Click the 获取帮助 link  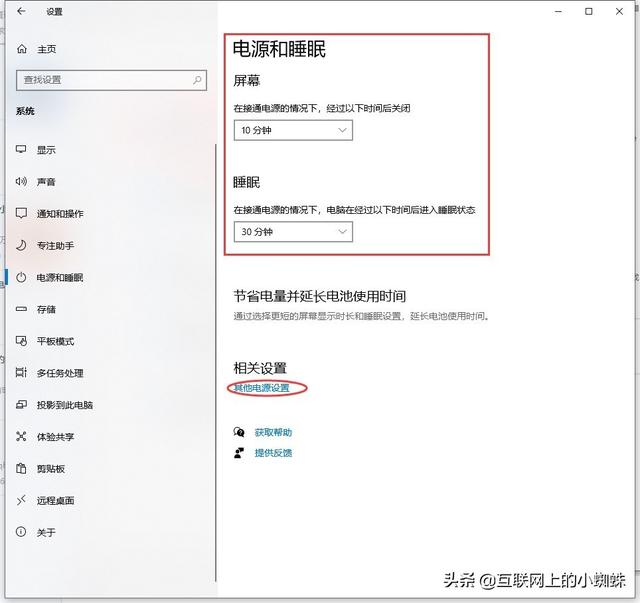(x=273, y=432)
